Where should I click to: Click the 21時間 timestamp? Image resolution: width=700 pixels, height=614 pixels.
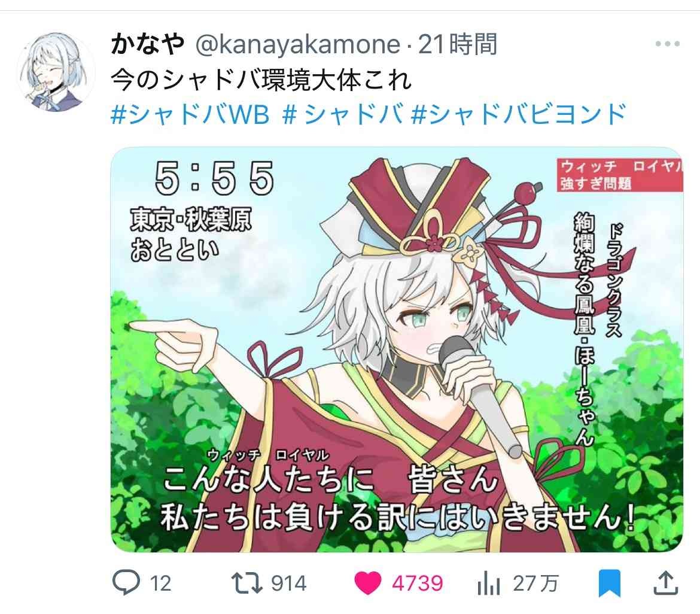(458, 44)
